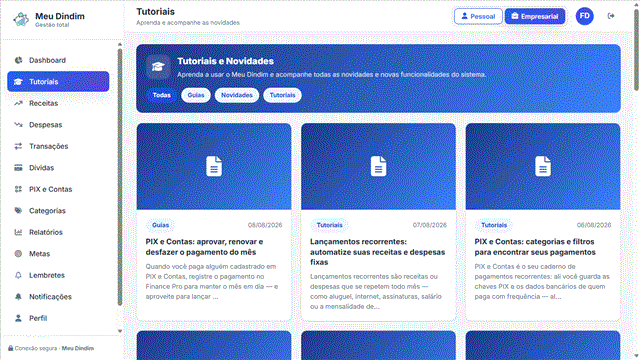The height and width of the screenshot is (360, 640).
Task: Open Lembretes in the sidebar
Action: [58, 275]
